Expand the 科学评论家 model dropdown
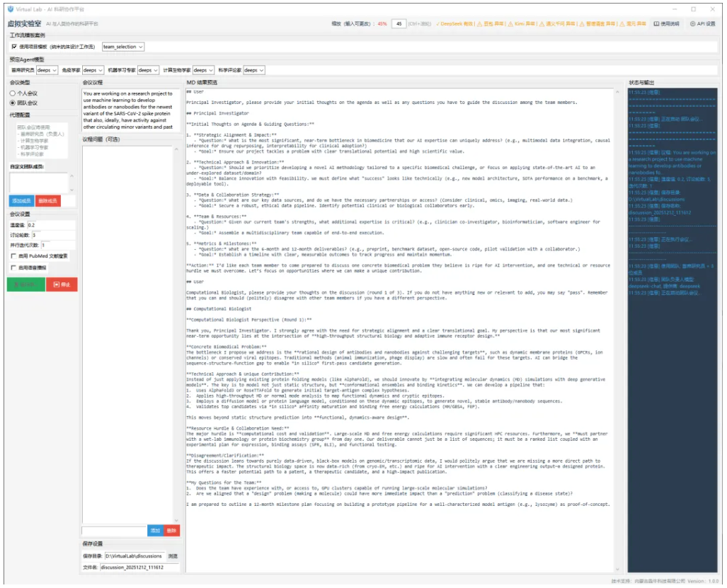 point(254,70)
